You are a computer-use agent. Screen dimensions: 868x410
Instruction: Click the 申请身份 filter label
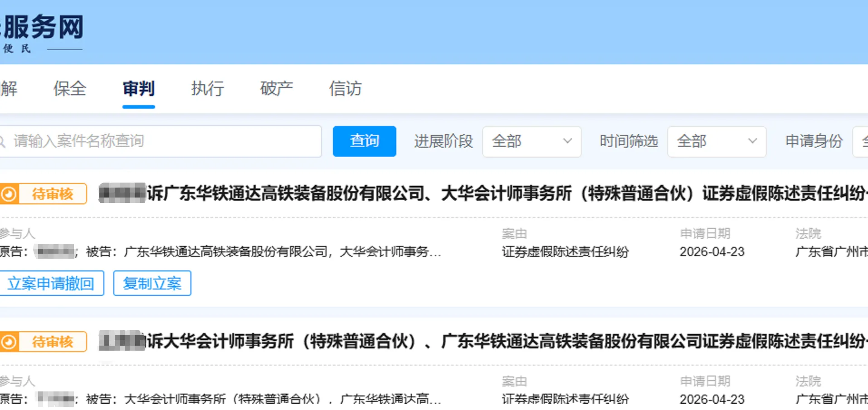click(x=814, y=141)
